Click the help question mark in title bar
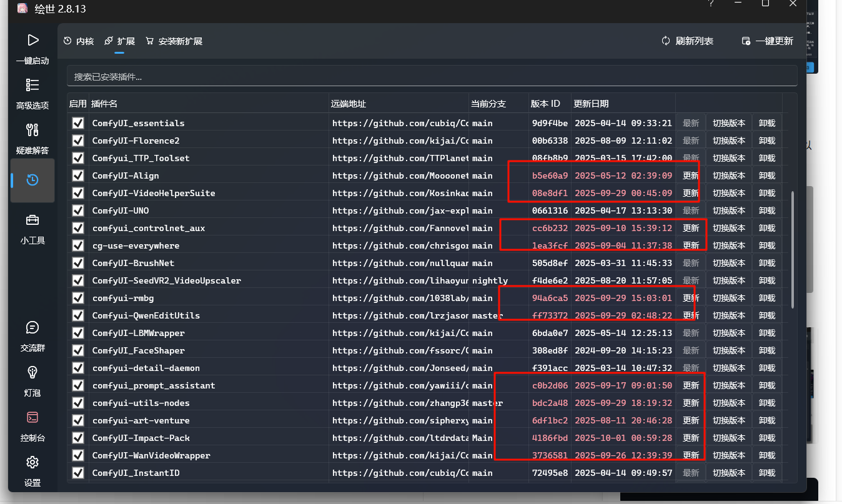 [x=711, y=4]
